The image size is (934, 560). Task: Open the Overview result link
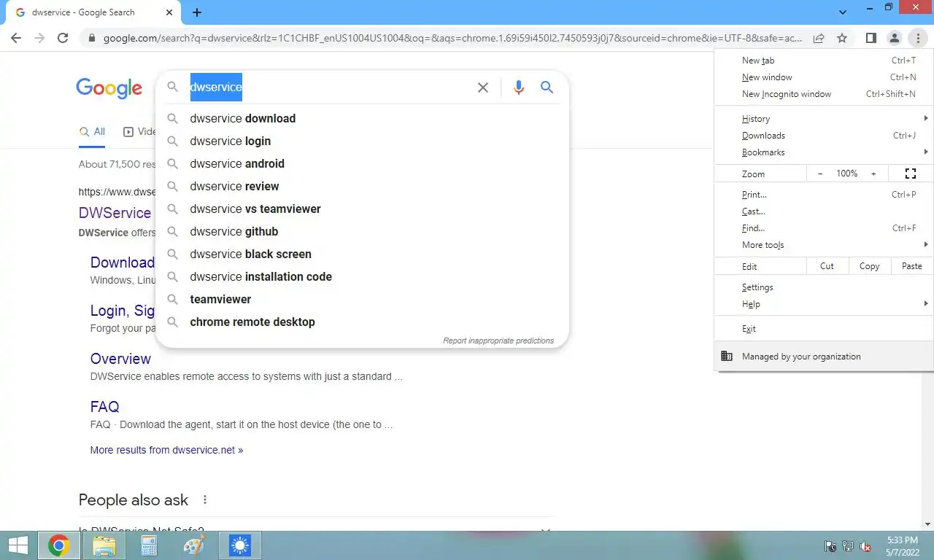(120, 359)
